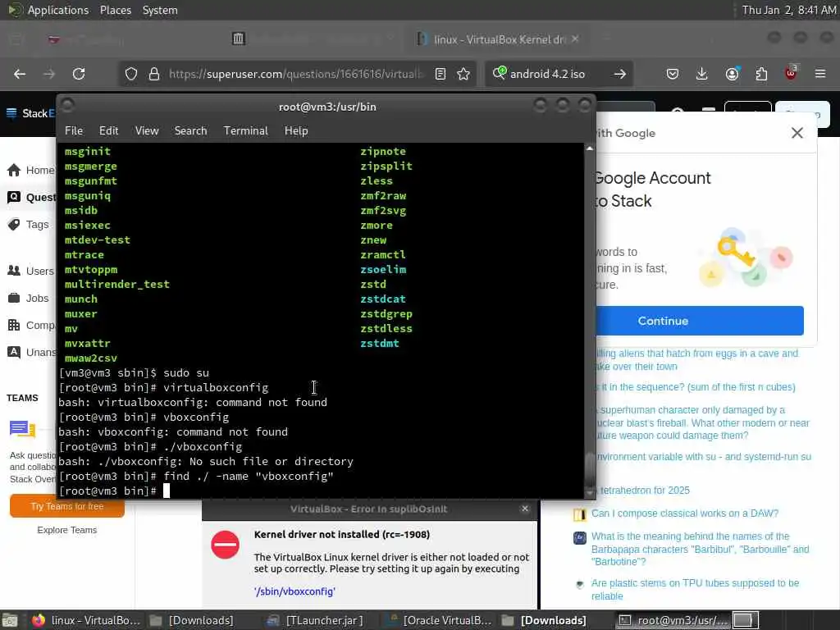Open the tetrahedron for 2025 question link
This screenshot has height=630, width=840.
point(645,491)
